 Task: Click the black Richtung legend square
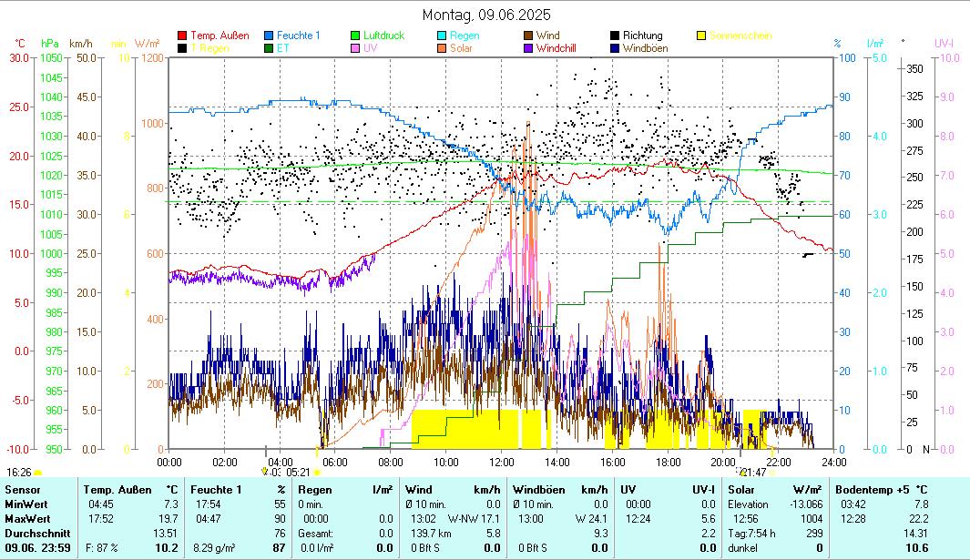pos(616,36)
